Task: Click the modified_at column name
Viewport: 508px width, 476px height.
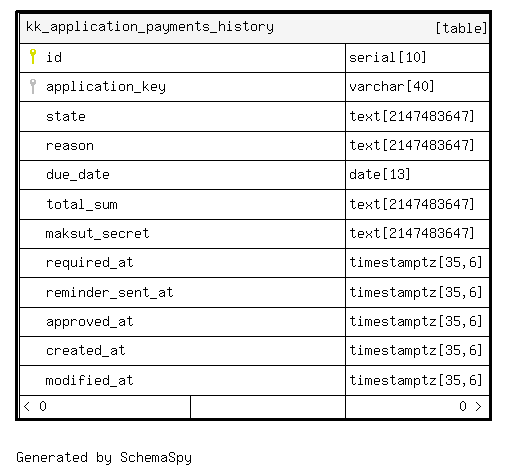Action: click(90, 380)
